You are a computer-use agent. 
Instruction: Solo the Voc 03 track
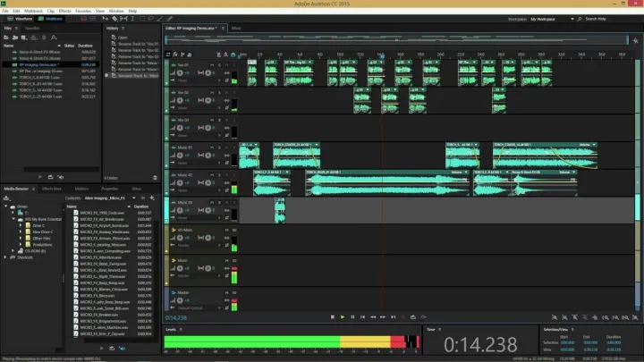219,120
